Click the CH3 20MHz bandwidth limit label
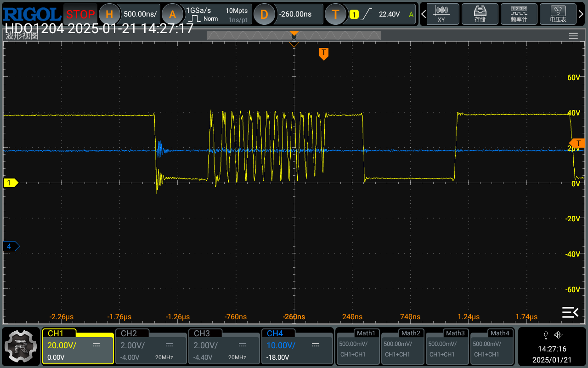This screenshot has height=368, width=588. pyautogui.click(x=237, y=357)
